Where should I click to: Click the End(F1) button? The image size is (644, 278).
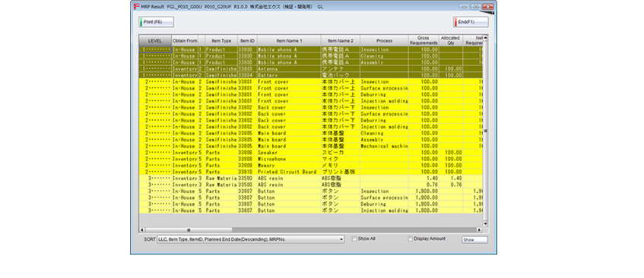click(x=471, y=22)
